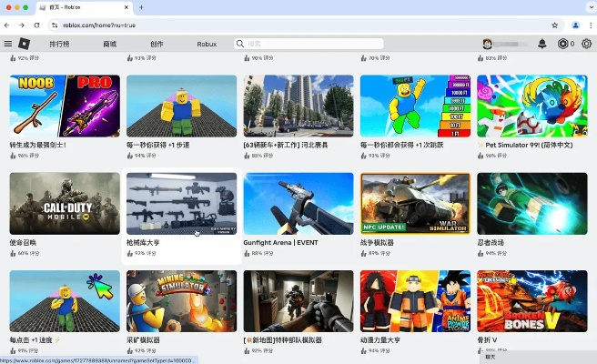Viewport: 597px width, 364px height.
Task: Click the thumbs-up icon under 战争模拟器
Action: click(364, 253)
